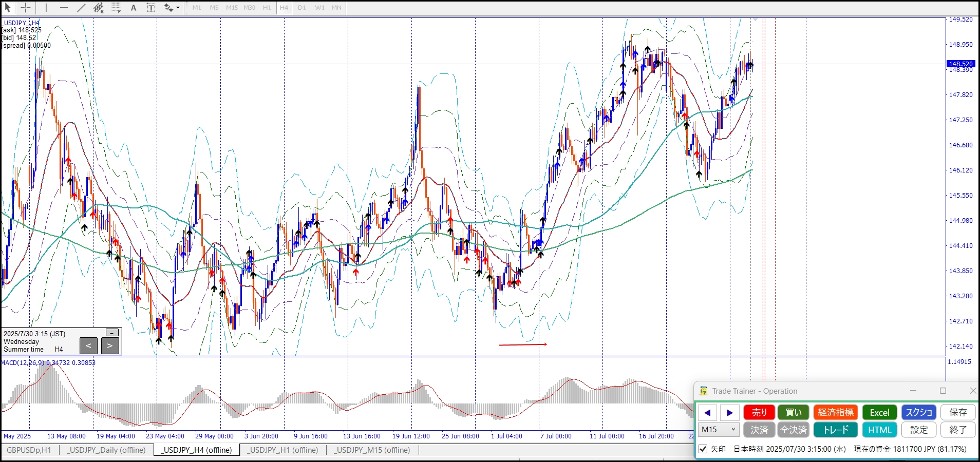Open the M15 timeframe dropdown

719,430
